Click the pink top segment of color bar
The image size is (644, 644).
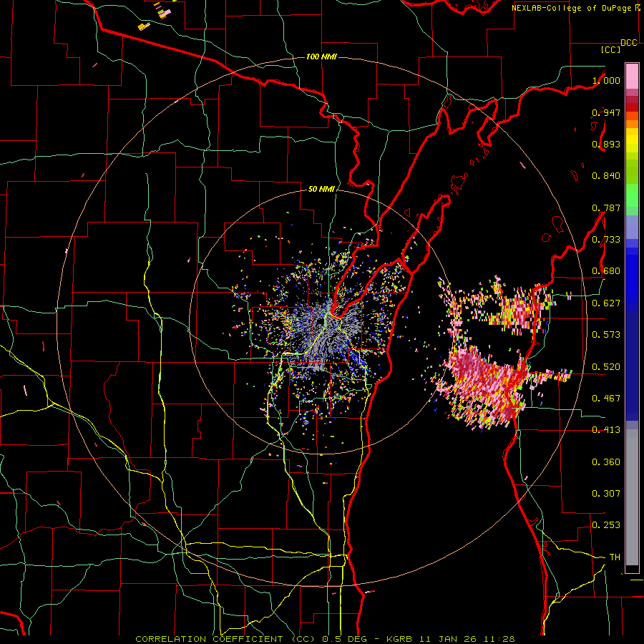(632, 76)
